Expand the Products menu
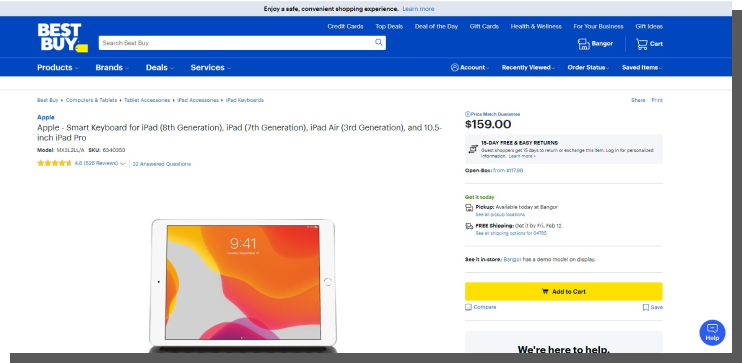Screen dimensions: 742x363 pyautogui.click(x=58, y=67)
